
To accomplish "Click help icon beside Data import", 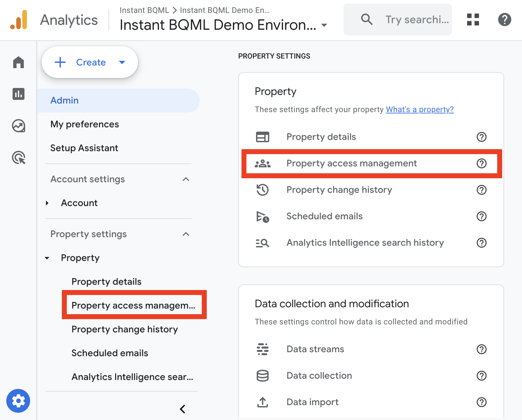I will (481, 402).
